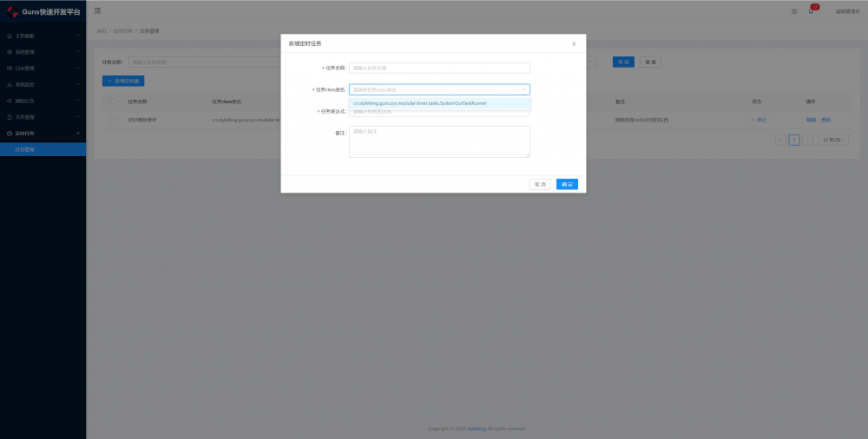Click the clock icon beside 定时任务
The image size is (868, 439).
pos(10,134)
